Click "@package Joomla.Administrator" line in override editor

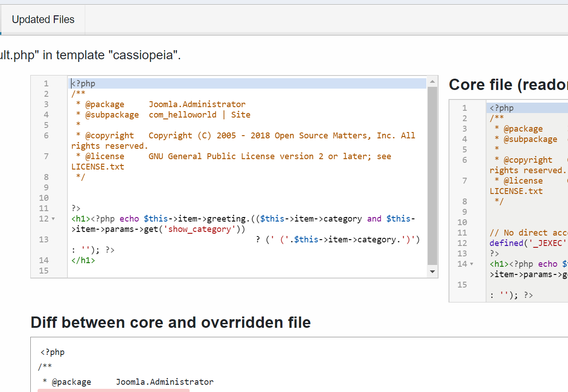coord(161,104)
